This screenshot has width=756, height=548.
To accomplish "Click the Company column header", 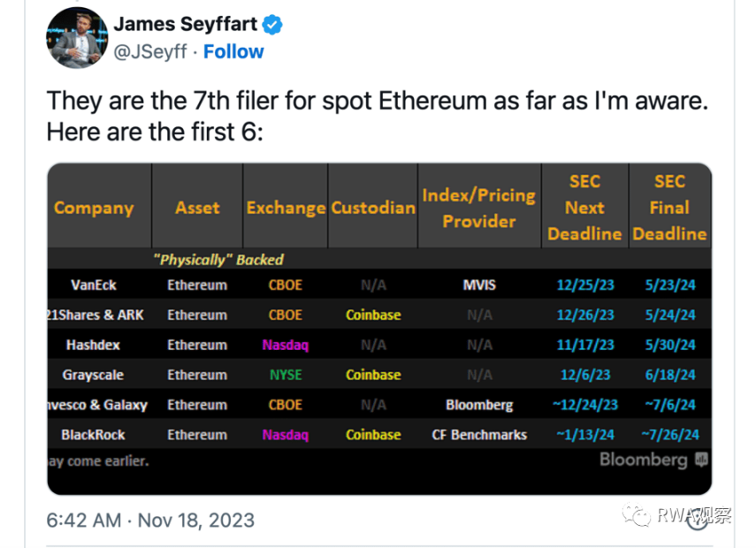I will click(94, 209).
